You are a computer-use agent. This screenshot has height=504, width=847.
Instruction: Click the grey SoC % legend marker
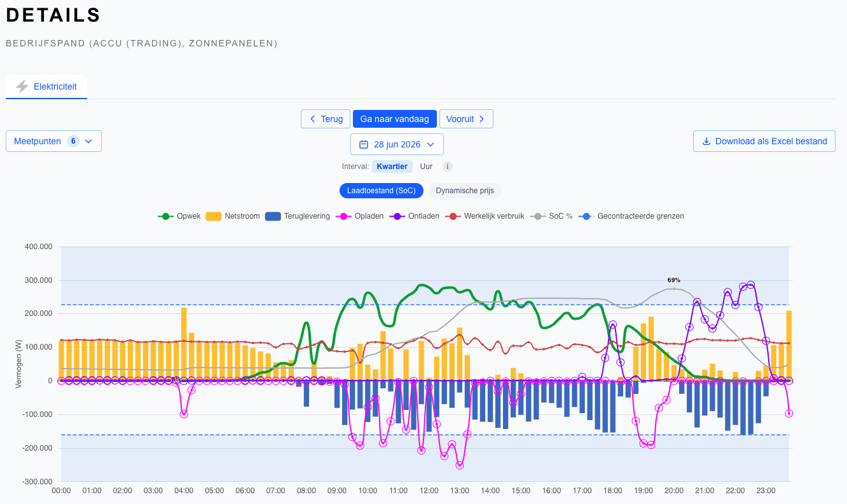539,216
